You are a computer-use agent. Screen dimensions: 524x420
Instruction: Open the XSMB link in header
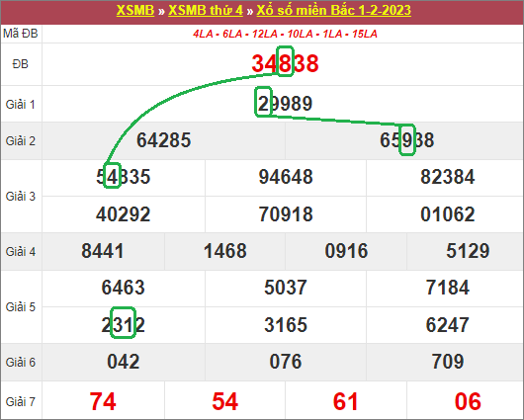click(x=135, y=10)
